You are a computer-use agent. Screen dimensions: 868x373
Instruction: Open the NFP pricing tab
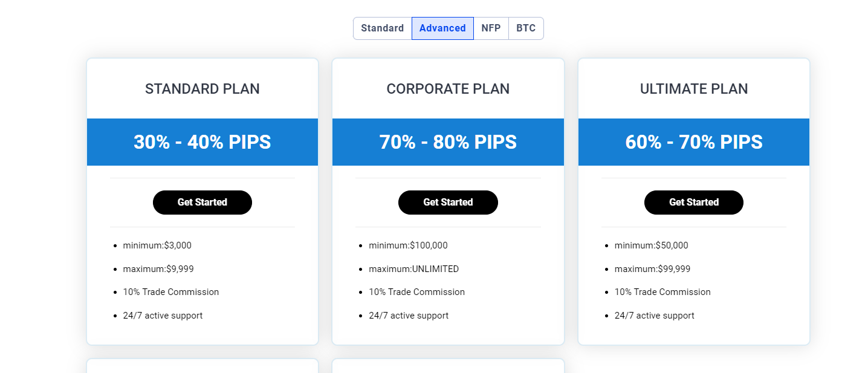pos(491,28)
